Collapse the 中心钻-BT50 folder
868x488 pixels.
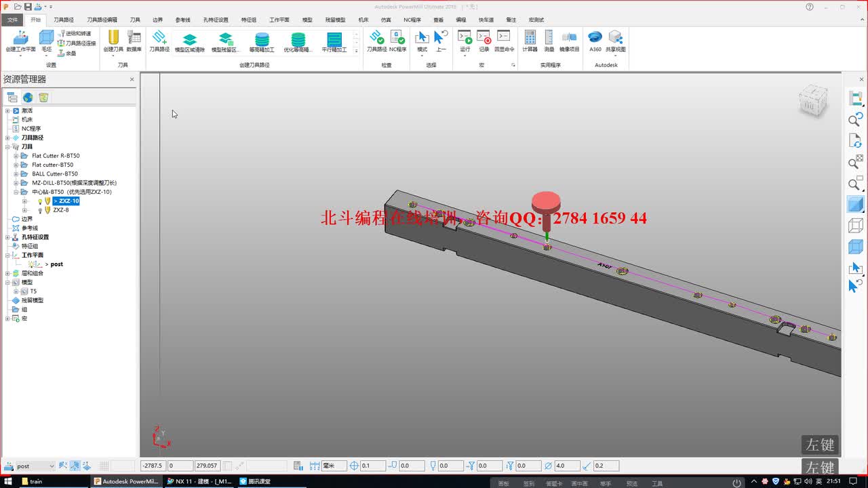coord(16,192)
